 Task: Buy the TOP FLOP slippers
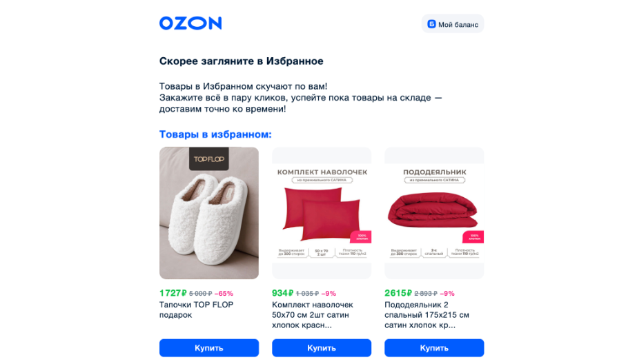pos(209,348)
